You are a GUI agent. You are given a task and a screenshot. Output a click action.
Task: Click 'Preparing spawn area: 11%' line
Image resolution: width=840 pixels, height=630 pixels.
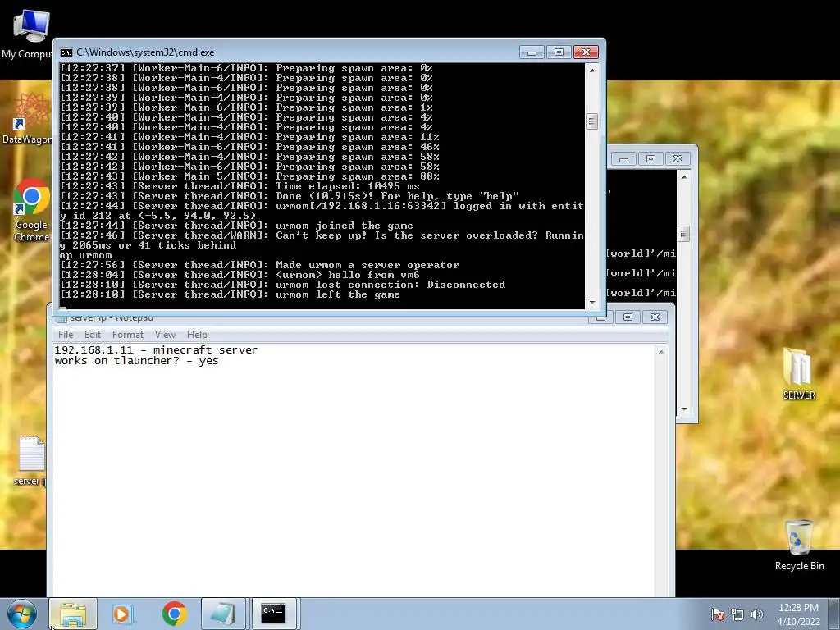[x=249, y=137]
